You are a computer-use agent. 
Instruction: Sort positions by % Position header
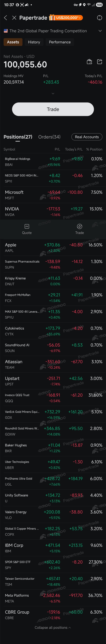click(94, 149)
